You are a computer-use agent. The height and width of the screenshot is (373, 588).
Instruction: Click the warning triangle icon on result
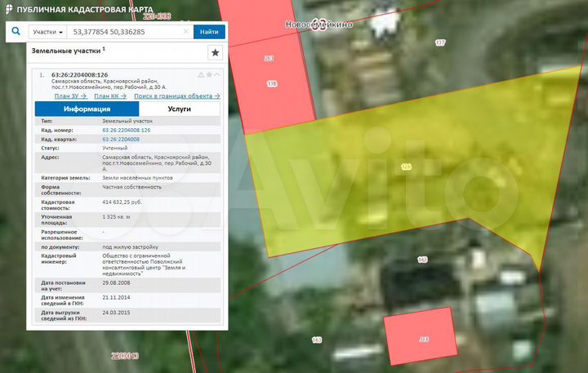(x=200, y=75)
